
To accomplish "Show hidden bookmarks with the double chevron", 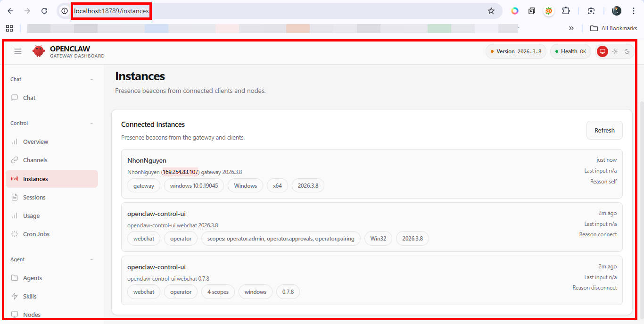I will pyautogui.click(x=571, y=28).
